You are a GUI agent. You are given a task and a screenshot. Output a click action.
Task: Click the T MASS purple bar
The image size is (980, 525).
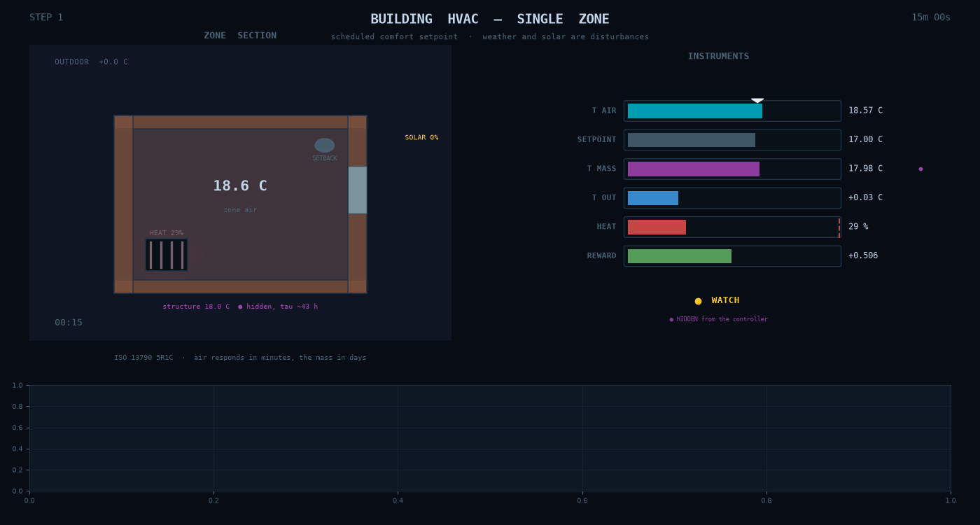point(694,169)
